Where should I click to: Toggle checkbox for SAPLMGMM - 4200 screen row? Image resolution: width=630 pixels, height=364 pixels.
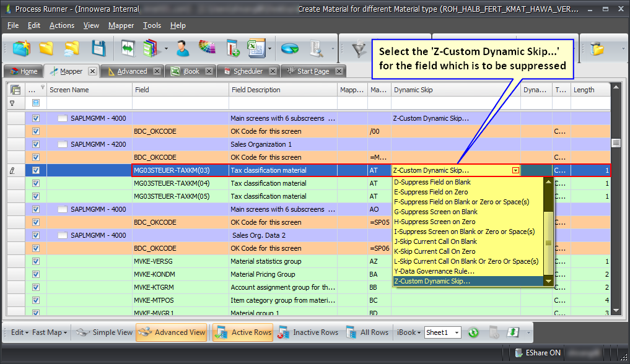click(36, 144)
